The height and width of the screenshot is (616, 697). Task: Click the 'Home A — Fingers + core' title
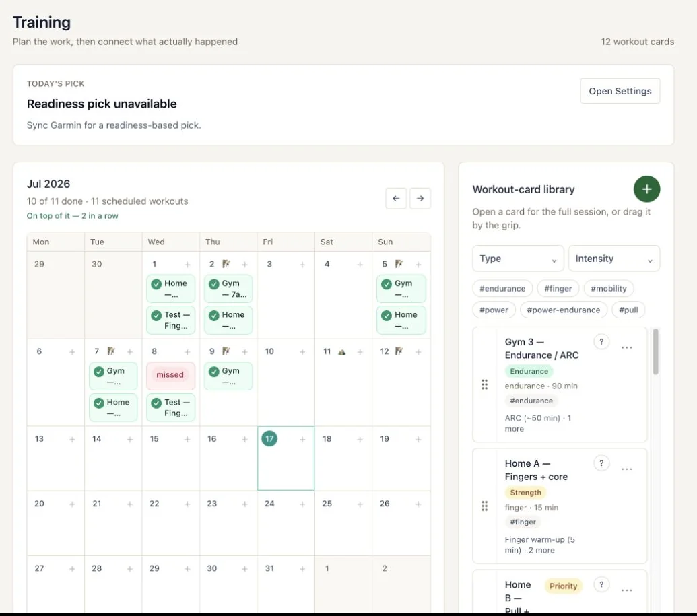click(x=536, y=470)
